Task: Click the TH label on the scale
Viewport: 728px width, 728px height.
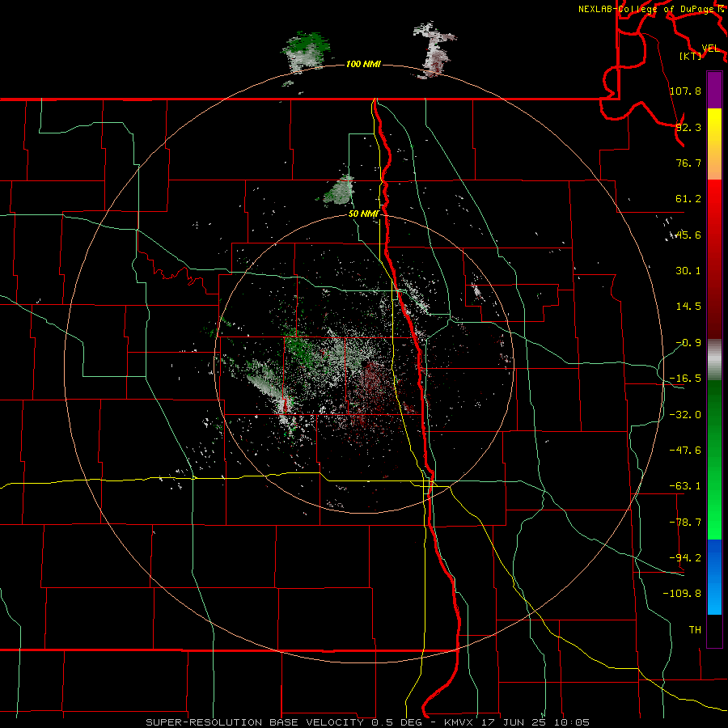Action: 695,630
